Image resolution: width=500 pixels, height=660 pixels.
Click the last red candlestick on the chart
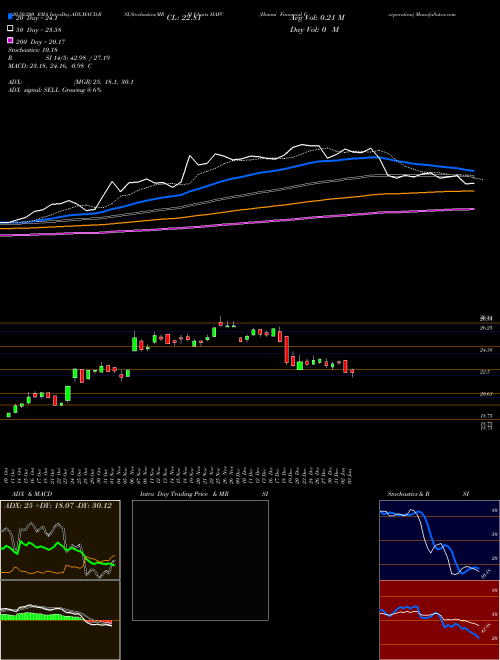(352, 372)
